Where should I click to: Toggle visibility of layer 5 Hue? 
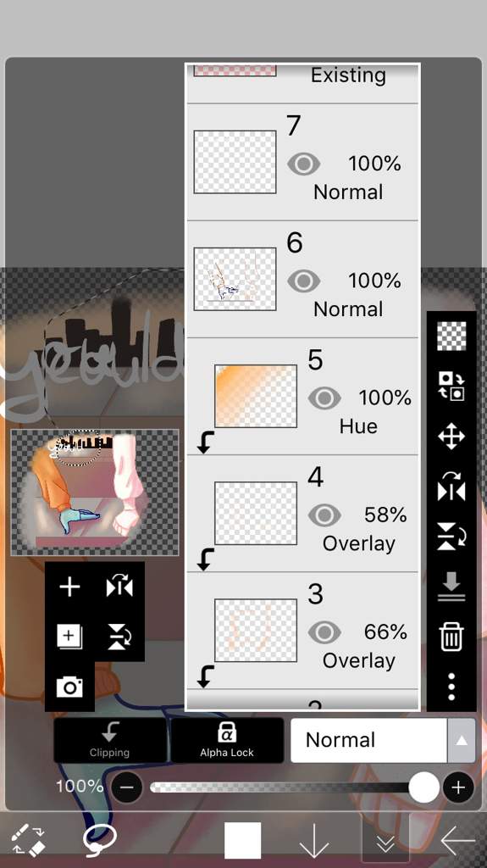[x=324, y=398]
